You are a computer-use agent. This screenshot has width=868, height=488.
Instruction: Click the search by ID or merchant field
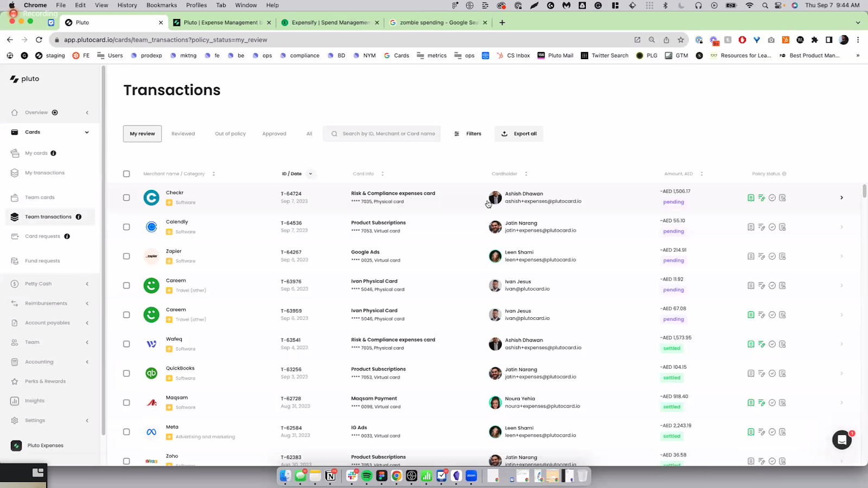[x=382, y=134]
